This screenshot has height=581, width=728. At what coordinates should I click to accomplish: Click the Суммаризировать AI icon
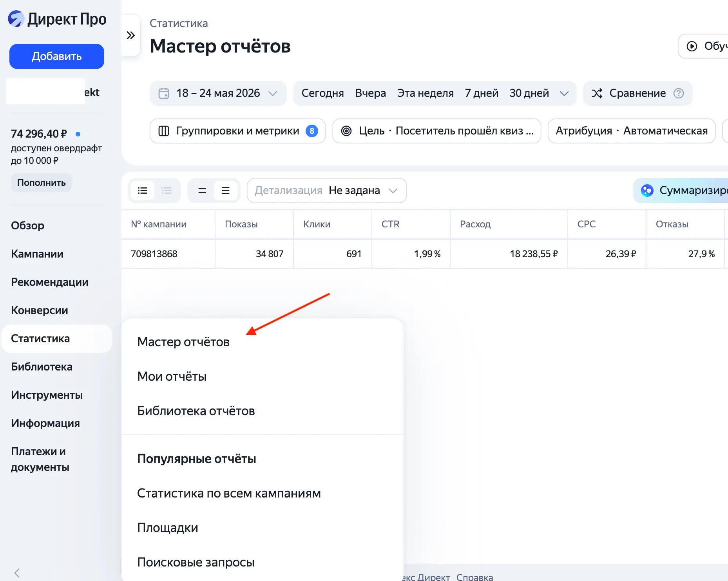(647, 191)
